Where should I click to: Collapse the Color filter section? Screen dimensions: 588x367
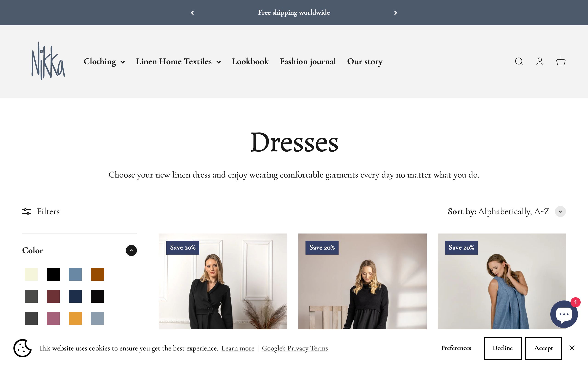point(131,250)
